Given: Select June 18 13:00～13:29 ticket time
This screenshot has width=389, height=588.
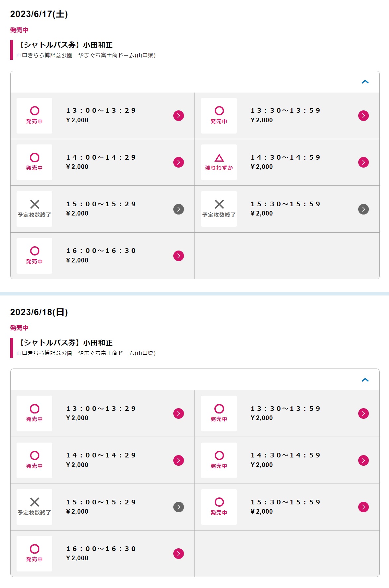Looking at the screenshot, I should pyautogui.click(x=101, y=409).
